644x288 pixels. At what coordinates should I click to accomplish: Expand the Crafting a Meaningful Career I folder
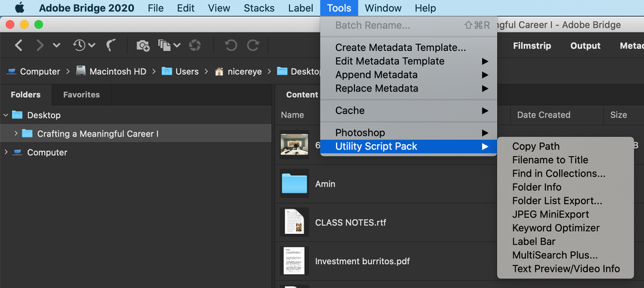(15, 133)
